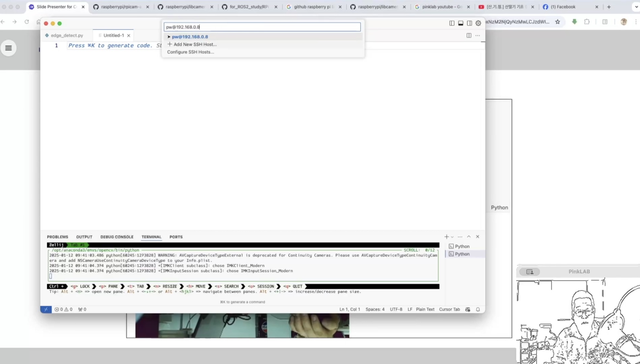Toggle the primary side bar layout
This screenshot has height=364, width=640.
click(x=451, y=23)
